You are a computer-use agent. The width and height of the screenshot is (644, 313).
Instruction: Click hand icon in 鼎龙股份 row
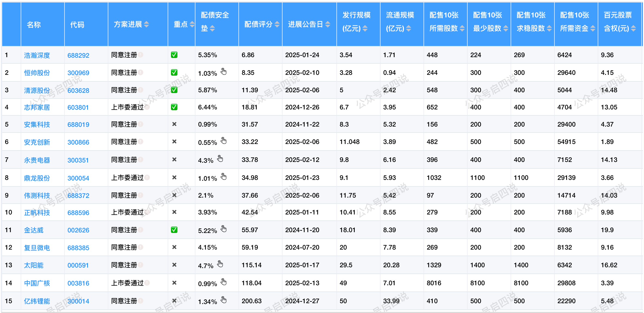click(223, 176)
